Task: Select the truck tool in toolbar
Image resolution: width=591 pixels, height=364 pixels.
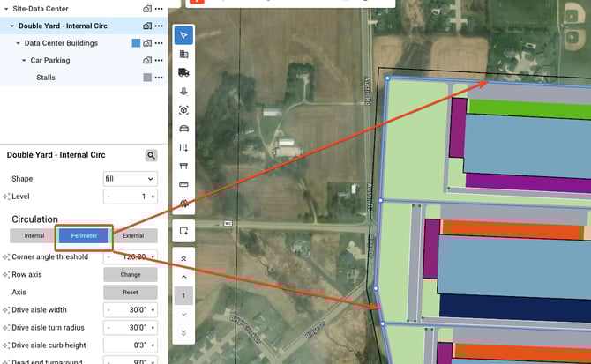Action: coord(183,72)
